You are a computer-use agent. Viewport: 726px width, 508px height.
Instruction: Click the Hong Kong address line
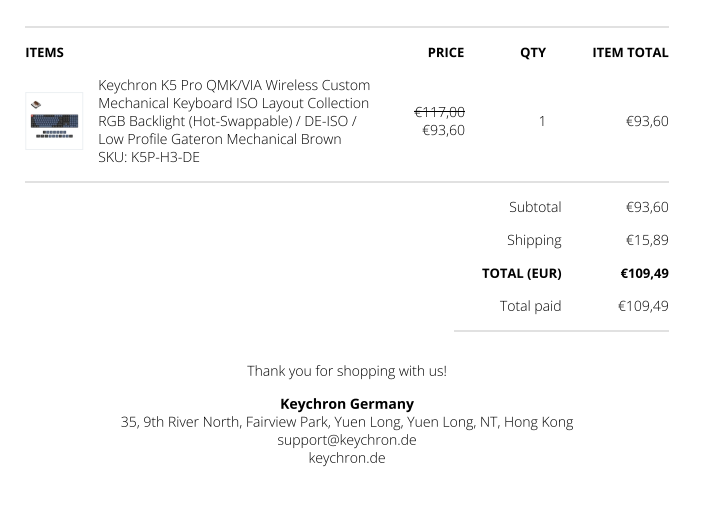347,422
